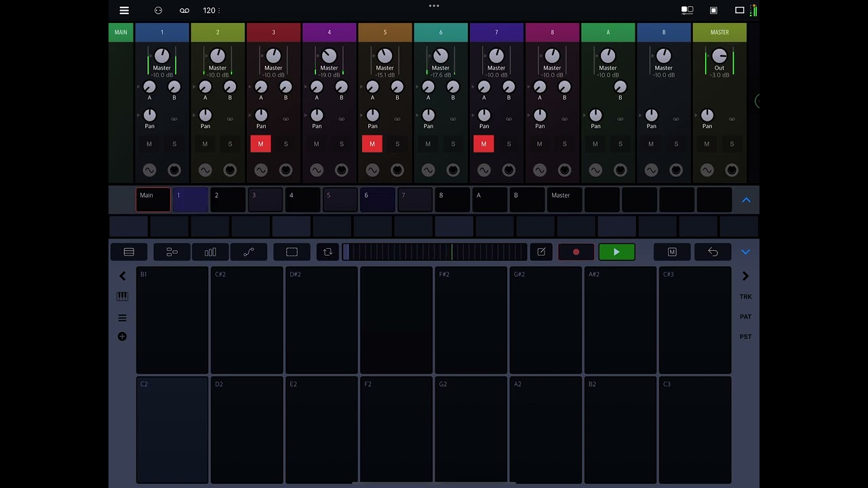Select the channel 4 purple mixer header
Screen dimensions: 868x488
click(x=329, y=32)
